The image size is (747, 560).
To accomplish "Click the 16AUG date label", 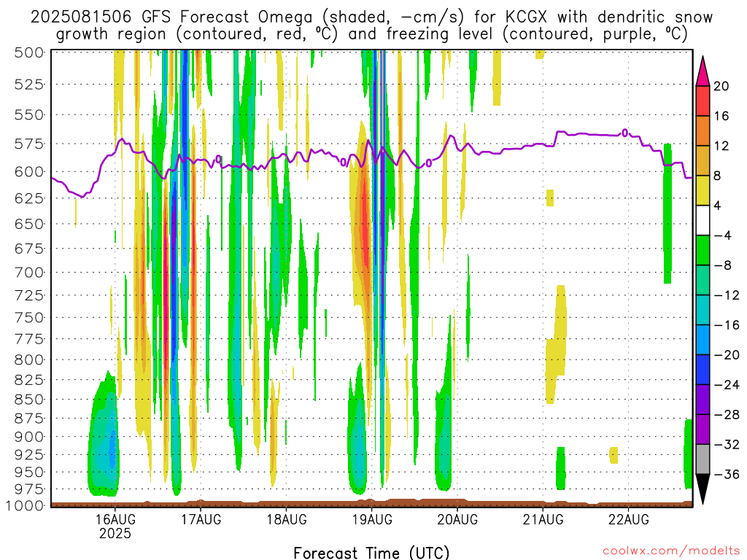I will pyautogui.click(x=115, y=519).
